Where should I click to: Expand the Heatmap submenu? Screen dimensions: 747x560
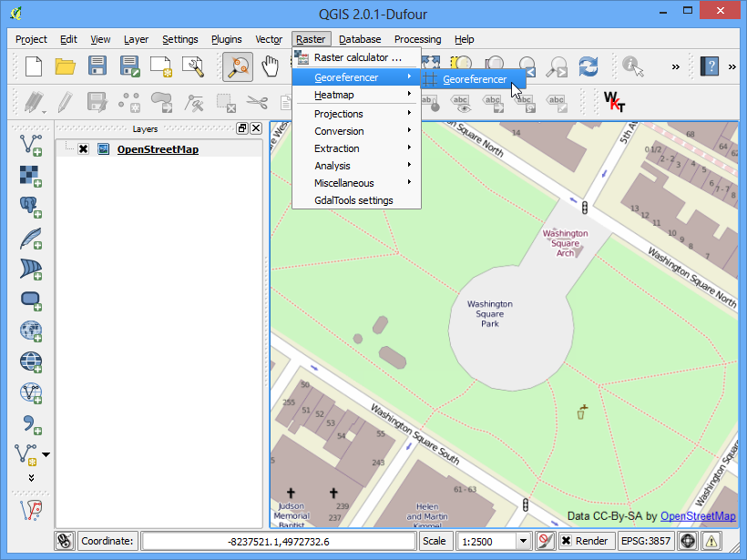point(356,95)
